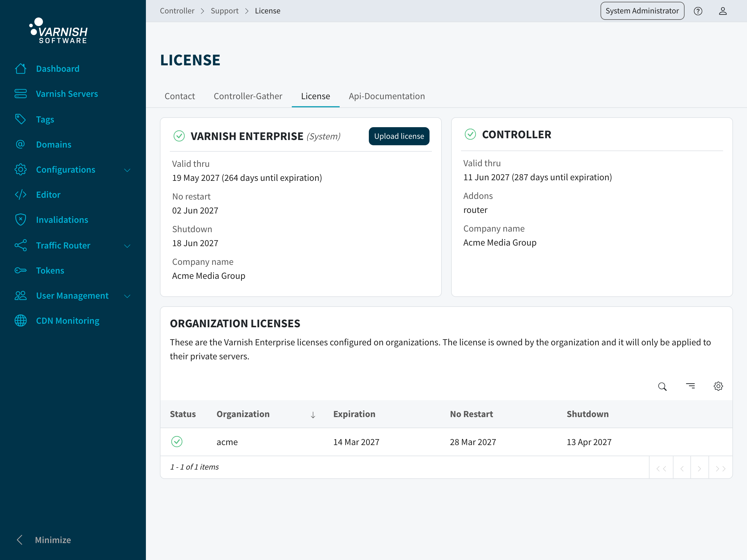Screen dimensions: 747x560
Task: Click the acme row status checkmark
Action: click(177, 442)
